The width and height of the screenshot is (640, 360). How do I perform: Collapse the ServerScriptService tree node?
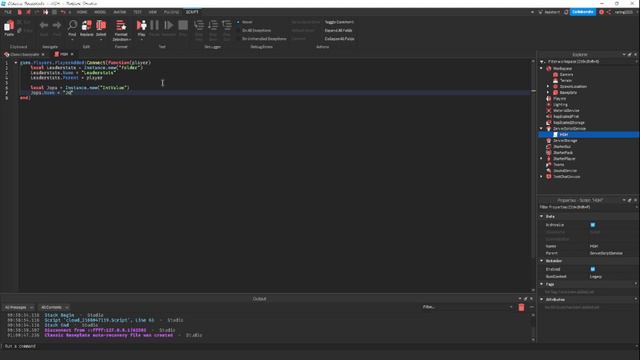pos(542,129)
